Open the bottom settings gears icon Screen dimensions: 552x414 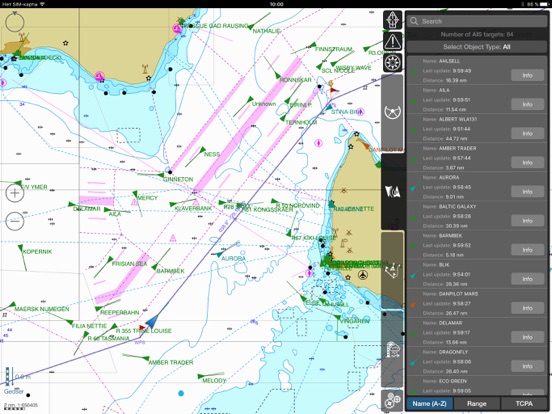click(393, 400)
